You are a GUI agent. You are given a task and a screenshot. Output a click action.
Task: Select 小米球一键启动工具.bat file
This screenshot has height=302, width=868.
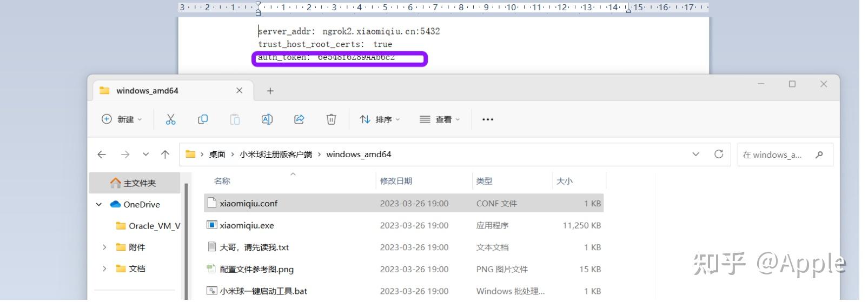(403, 291)
